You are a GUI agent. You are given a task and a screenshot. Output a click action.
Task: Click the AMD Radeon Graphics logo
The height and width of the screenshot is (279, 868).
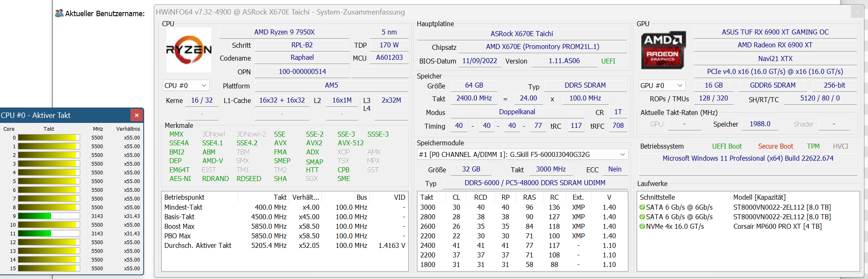pyautogui.click(x=662, y=50)
